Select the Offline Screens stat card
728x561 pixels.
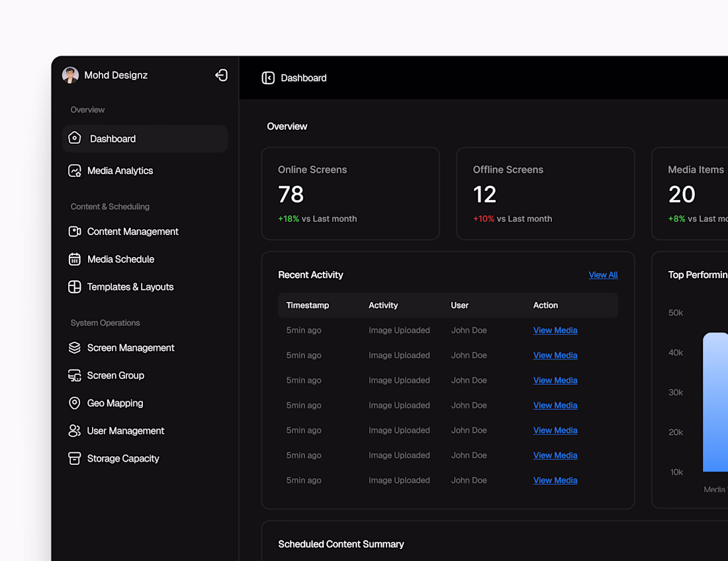pyautogui.click(x=545, y=193)
